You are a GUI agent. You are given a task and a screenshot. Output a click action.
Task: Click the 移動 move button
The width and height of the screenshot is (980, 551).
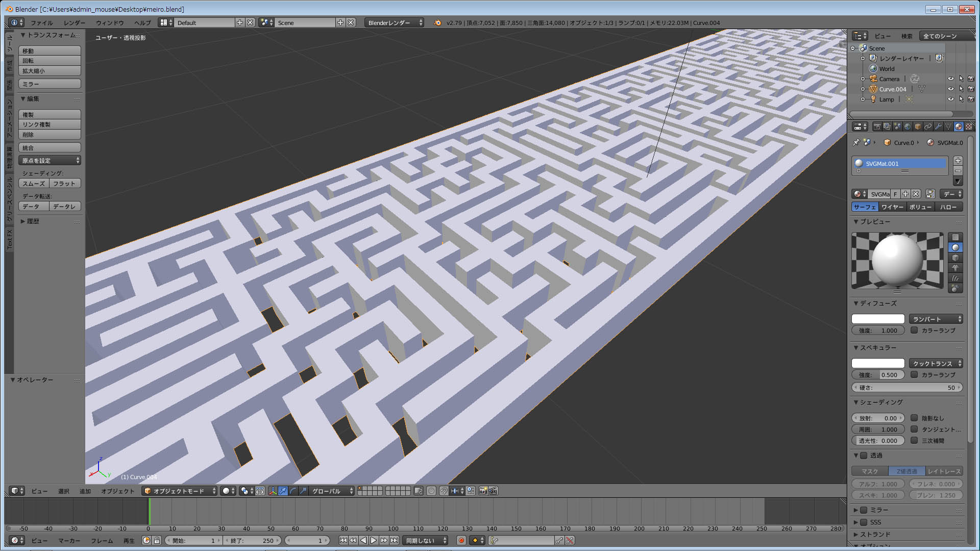pos(50,51)
